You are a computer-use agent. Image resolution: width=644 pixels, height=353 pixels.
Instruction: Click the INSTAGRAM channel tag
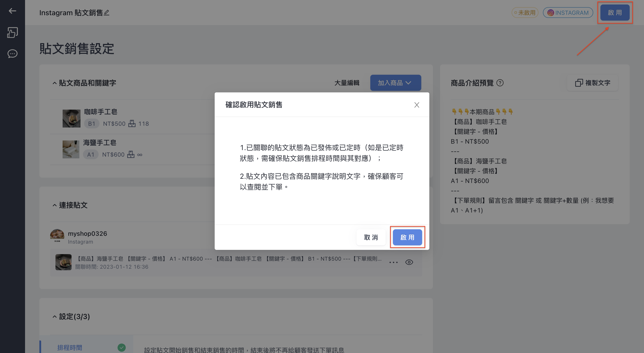point(568,13)
